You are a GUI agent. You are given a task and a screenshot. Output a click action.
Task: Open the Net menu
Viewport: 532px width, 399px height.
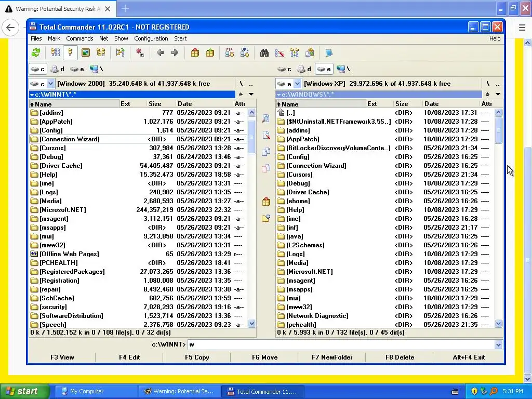(x=103, y=38)
